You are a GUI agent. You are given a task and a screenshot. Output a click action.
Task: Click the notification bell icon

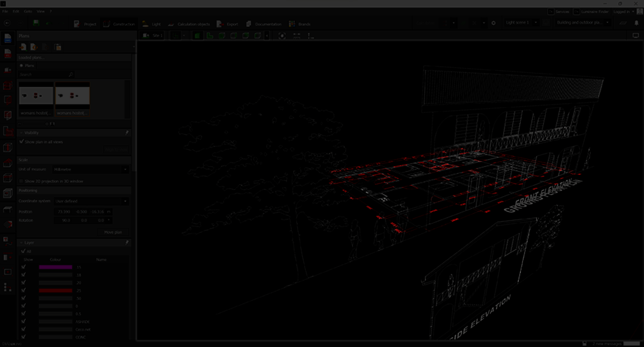click(636, 23)
